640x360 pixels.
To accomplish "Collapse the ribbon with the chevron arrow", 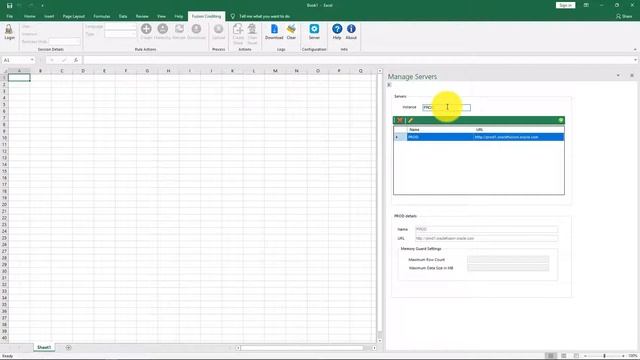I will 635,49.
